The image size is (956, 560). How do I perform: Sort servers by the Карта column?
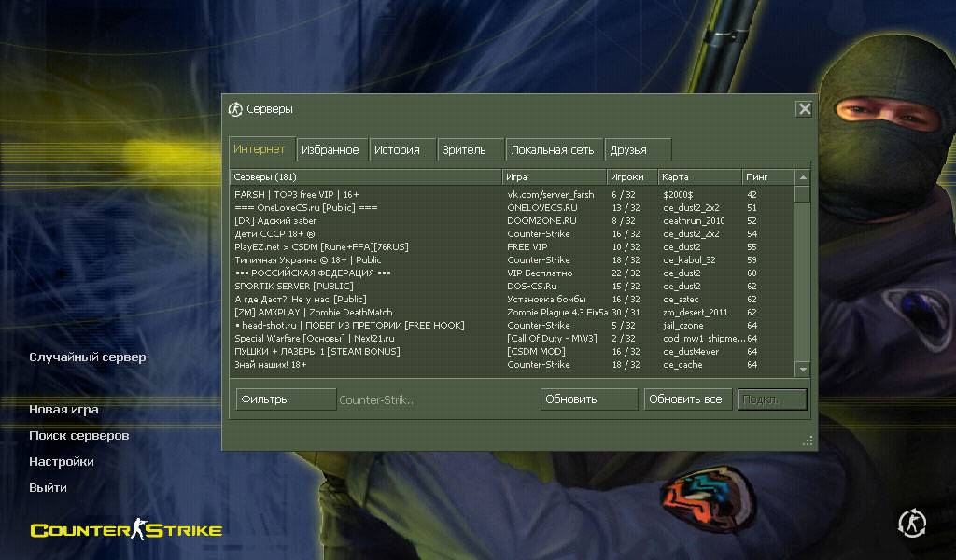[700, 177]
